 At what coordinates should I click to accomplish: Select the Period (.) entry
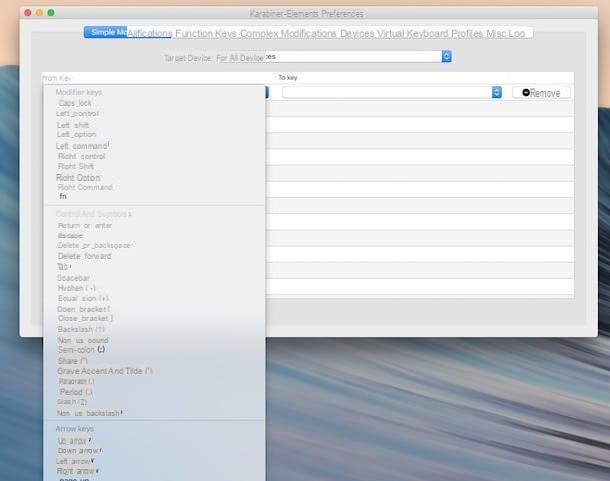(76, 392)
